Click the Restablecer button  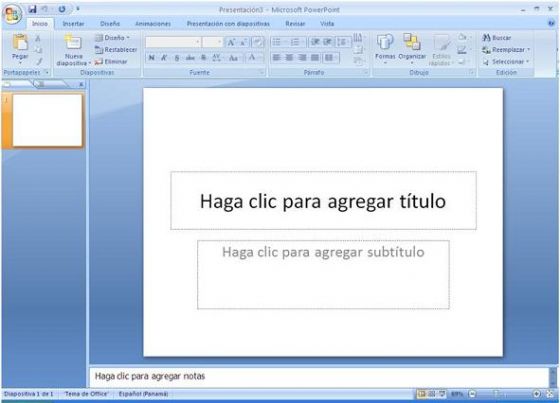pos(116,50)
